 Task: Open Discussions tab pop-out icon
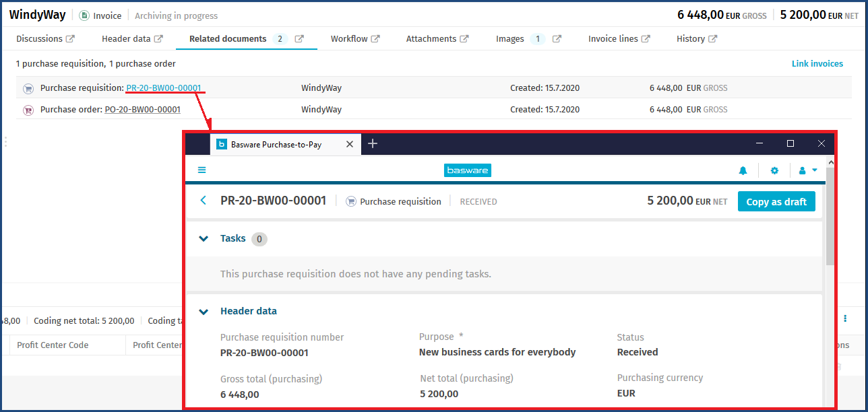point(71,39)
